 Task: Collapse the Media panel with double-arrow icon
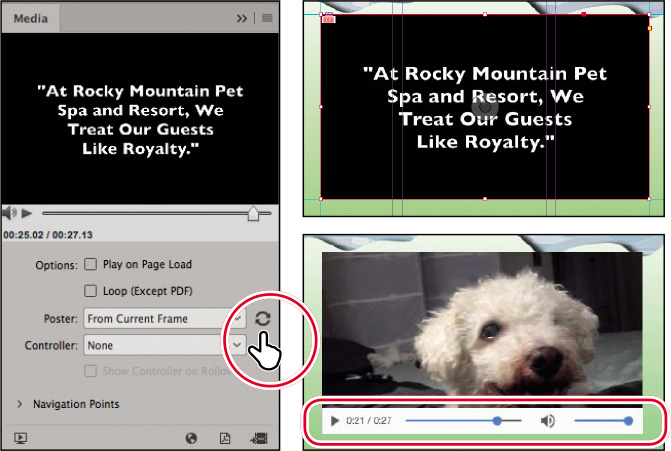point(241,18)
